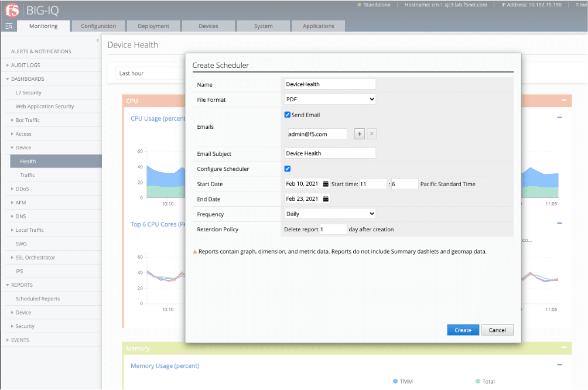This screenshot has height=390, width=588.
Task: Click the Email Subject input field
Action: (x=330, y=153)
